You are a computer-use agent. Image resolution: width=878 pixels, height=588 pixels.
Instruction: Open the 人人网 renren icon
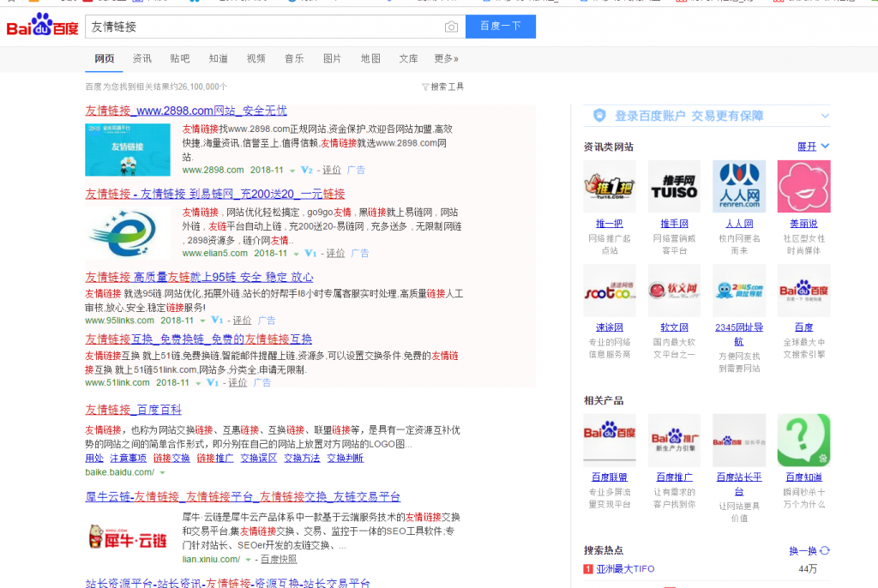pyautogui.click(x=739, y=186)
